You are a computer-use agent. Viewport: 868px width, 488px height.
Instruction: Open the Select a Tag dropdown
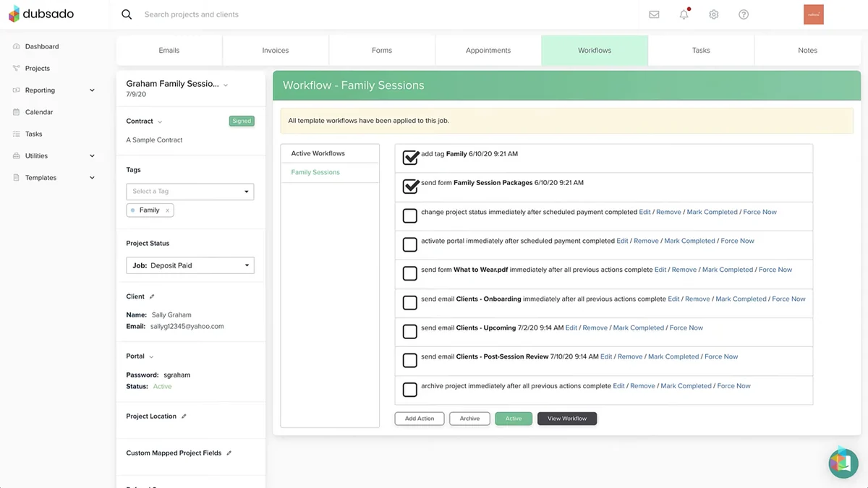tap(190, 192)
